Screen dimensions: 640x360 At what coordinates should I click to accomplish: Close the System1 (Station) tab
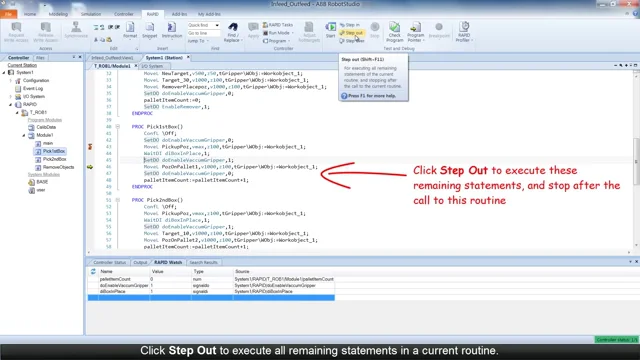click(188, 58)
